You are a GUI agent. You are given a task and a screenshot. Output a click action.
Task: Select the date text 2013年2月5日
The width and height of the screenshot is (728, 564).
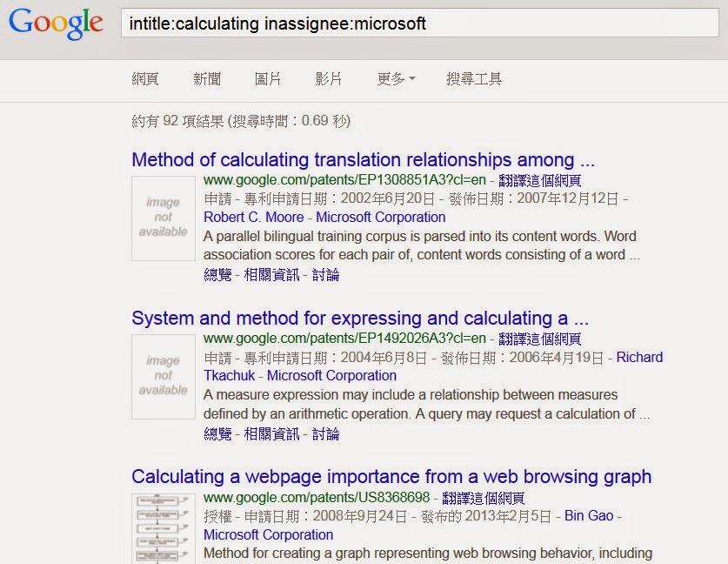coord(509,516)
